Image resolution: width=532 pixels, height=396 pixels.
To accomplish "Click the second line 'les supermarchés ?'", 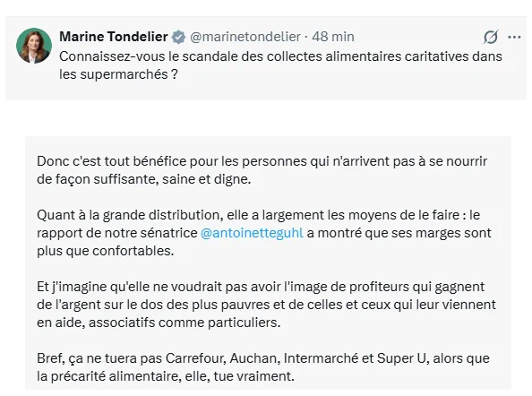I will (x=118, y=74).
